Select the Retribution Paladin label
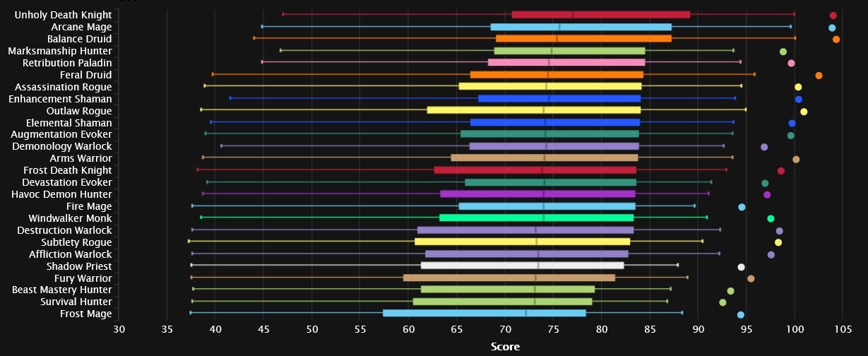This screenshot has height=356, width=868. [66, 63]
